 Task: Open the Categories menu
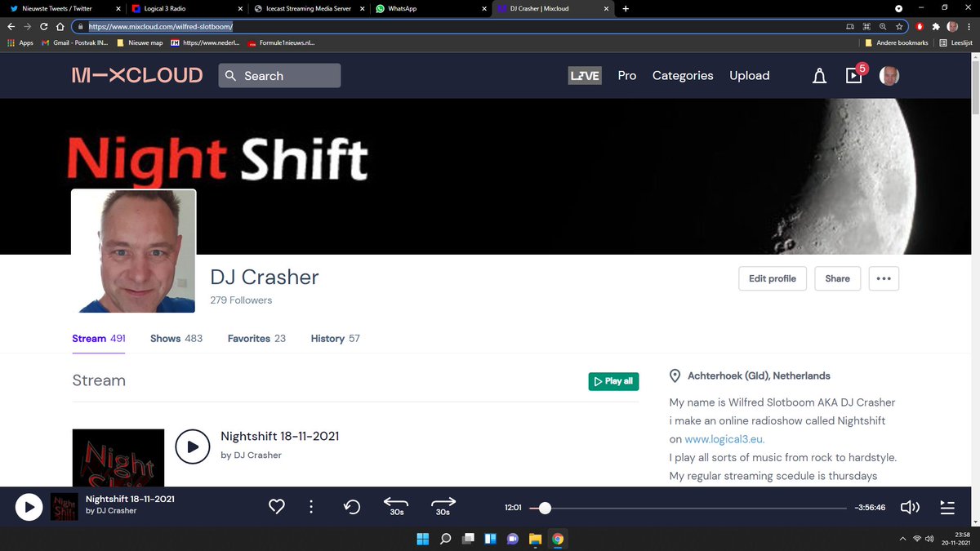[683, 75]
